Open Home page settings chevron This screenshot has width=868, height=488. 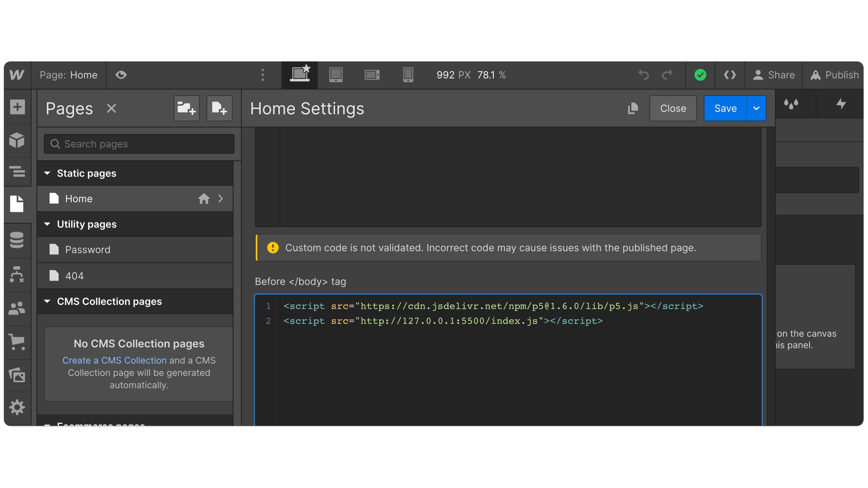point(220,199)
